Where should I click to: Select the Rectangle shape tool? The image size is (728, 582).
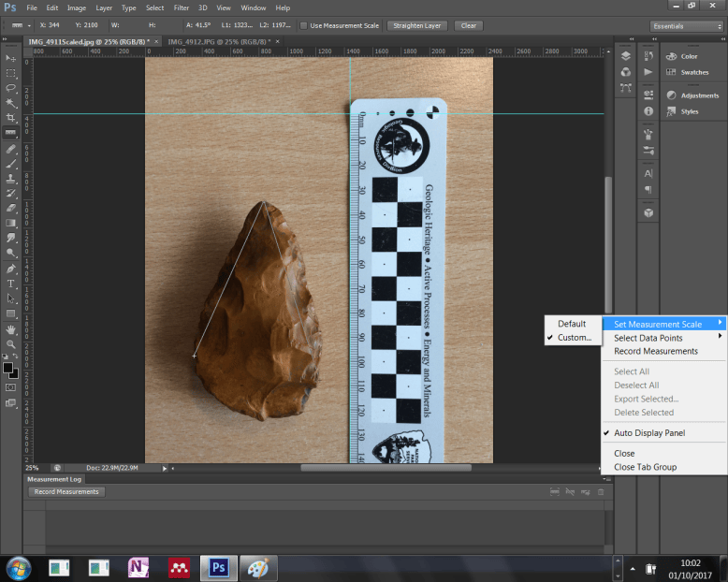10,313
